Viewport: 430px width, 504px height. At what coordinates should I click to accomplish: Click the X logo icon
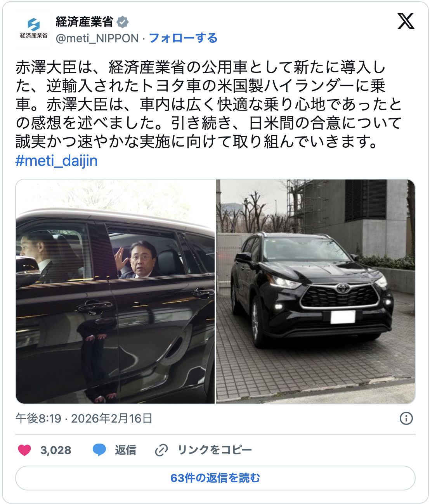click(406, 21)
